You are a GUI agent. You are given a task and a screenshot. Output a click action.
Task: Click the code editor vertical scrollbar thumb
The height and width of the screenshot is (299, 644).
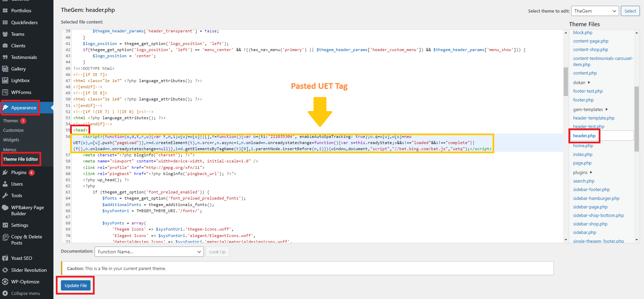[566, 82]
